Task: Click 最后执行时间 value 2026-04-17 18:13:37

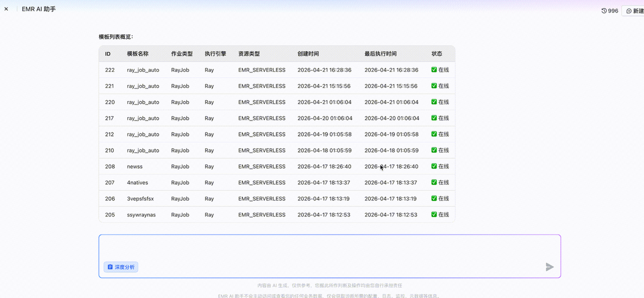Action: (x=391, y=183)
